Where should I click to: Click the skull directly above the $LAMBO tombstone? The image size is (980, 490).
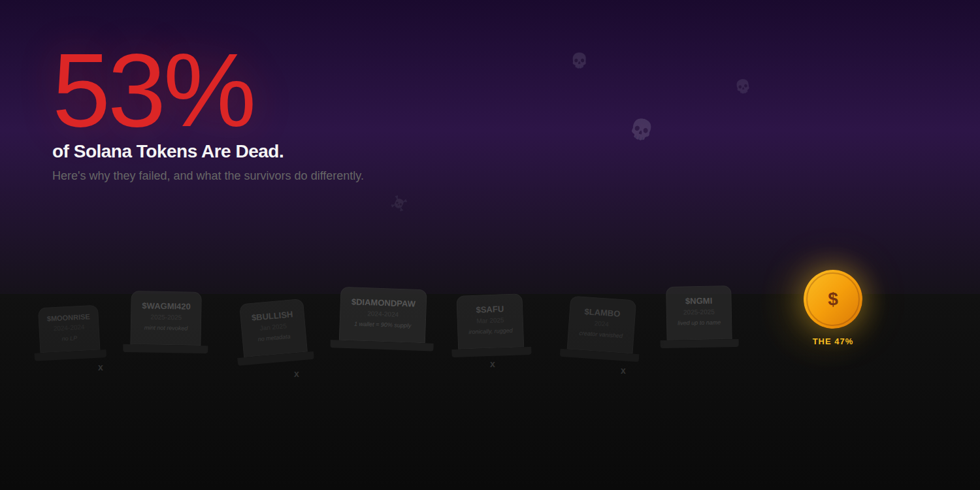tap(579, 61)
